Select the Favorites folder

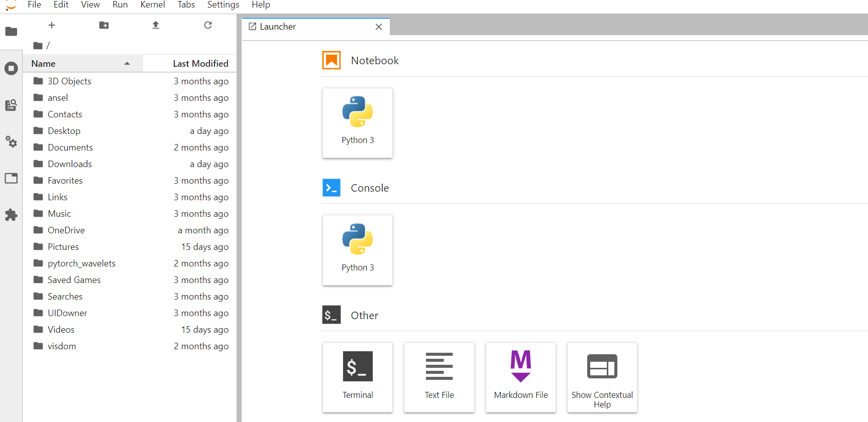[x=130, y=181]
